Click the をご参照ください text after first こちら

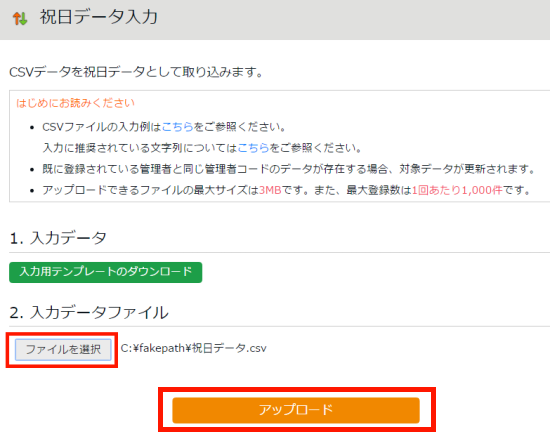tap(240, 127)
